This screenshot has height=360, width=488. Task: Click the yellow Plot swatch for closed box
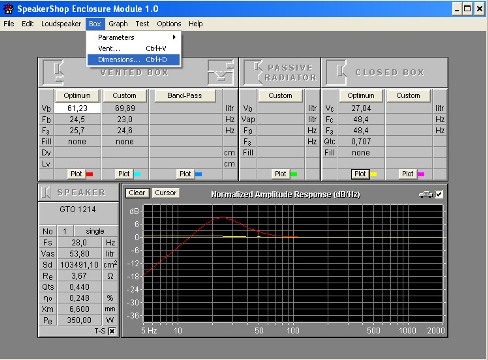pyautogui.click(x=374, y=174)
